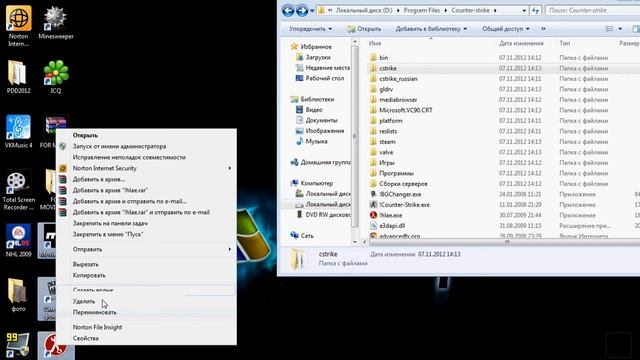
Task: Click Локальный диск (D:) breadcrumb
Action: (x=364, y=11)
